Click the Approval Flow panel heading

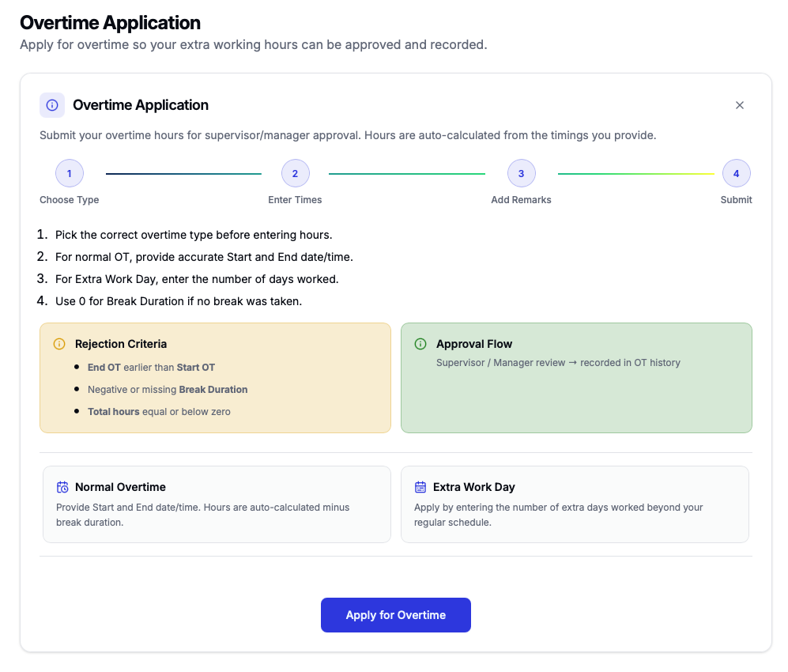pyautogui.click(x=474, y=344)
